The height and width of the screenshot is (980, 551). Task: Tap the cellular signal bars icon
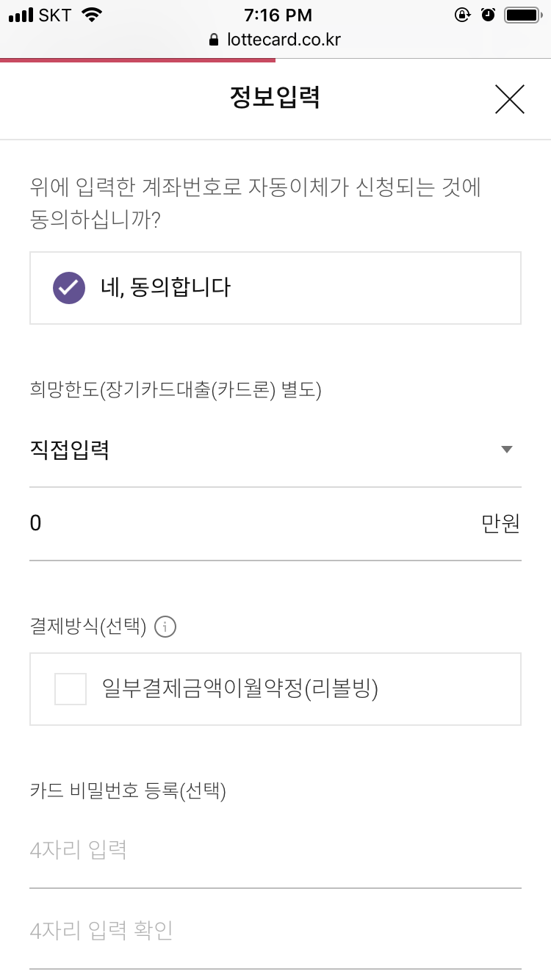pos(21,15)
